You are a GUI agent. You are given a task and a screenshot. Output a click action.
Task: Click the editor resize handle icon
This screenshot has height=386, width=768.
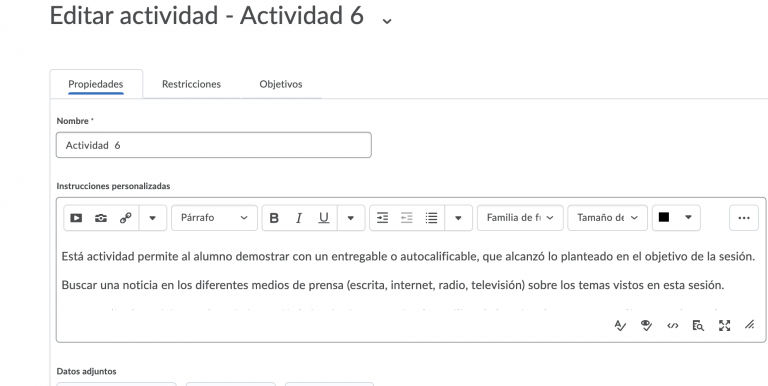point(749,325)
